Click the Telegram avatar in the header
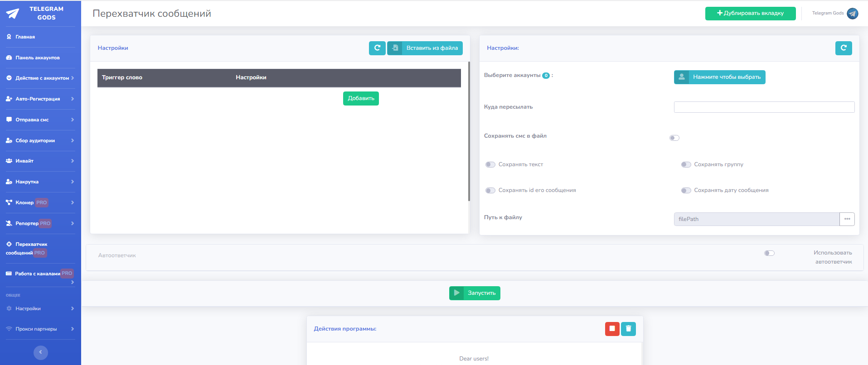This screenshot has height=365, width=868. [853, 14]
